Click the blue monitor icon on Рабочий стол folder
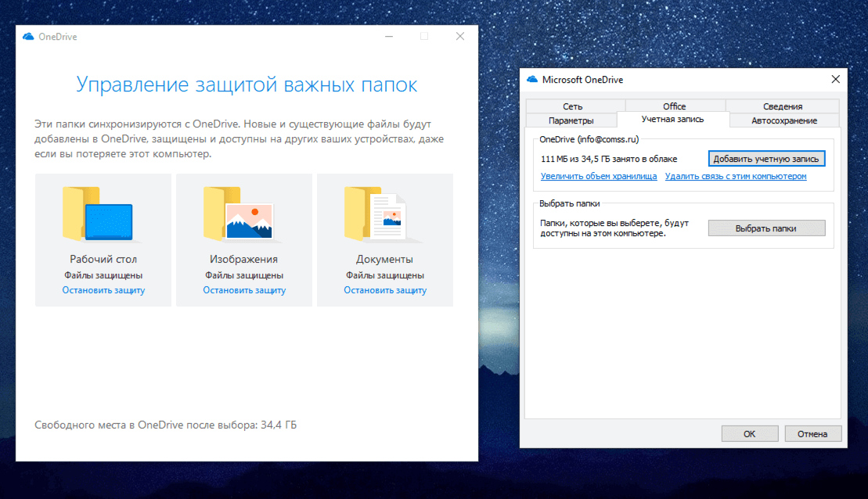Image resolution: width=868 pixels, height=499 pixels. [x=110, y=221]
